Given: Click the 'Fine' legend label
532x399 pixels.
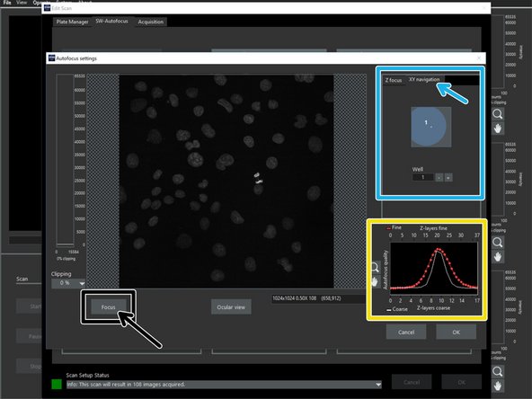Looking at the screenshot, I should coord(396,227).
